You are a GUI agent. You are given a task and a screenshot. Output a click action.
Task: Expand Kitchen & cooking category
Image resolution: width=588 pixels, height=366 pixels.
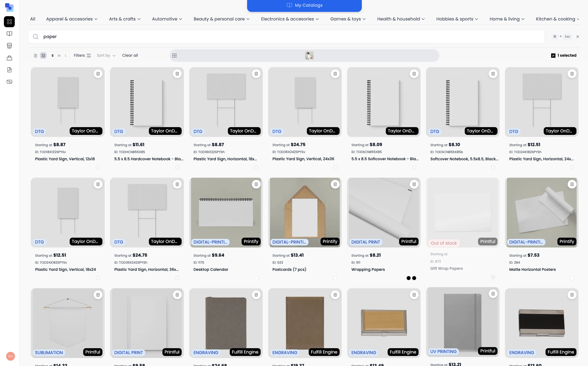pyautogui.click(x=557, y=19)
